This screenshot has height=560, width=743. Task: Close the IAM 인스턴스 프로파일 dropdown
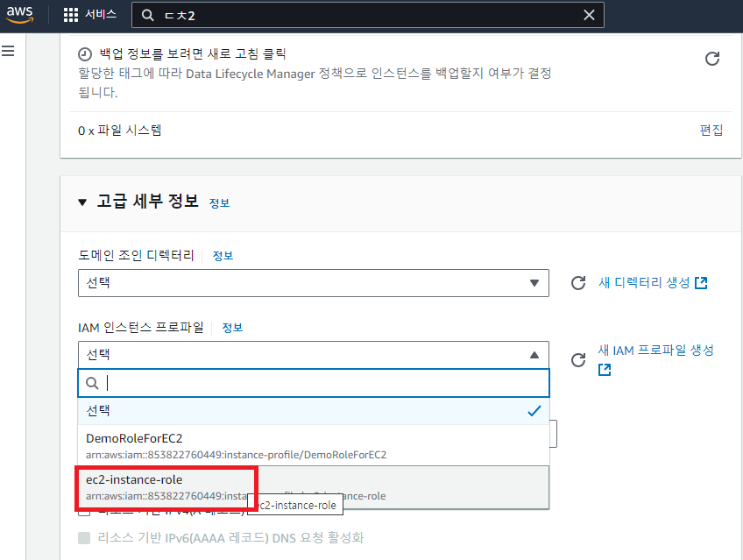coord(313,355)
